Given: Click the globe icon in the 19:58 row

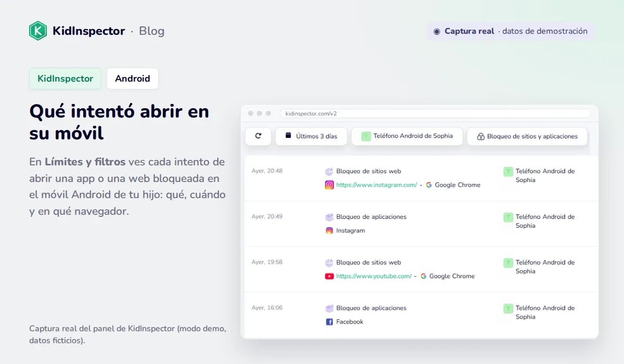Looking at the screenshot, I should (x=329, y=263).
